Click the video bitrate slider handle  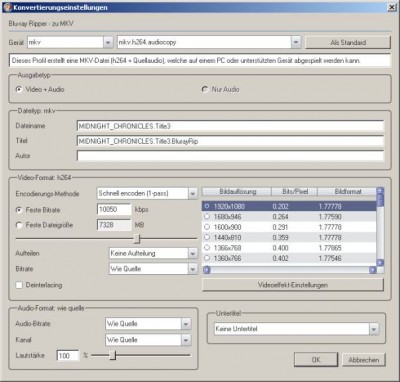137,238
